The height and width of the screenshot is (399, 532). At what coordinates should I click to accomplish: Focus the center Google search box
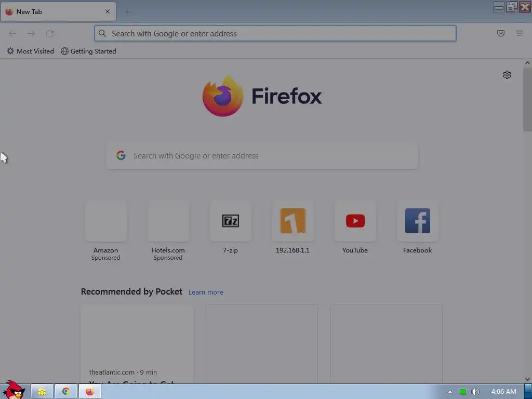pyautogui.click(x=262, y=156)
